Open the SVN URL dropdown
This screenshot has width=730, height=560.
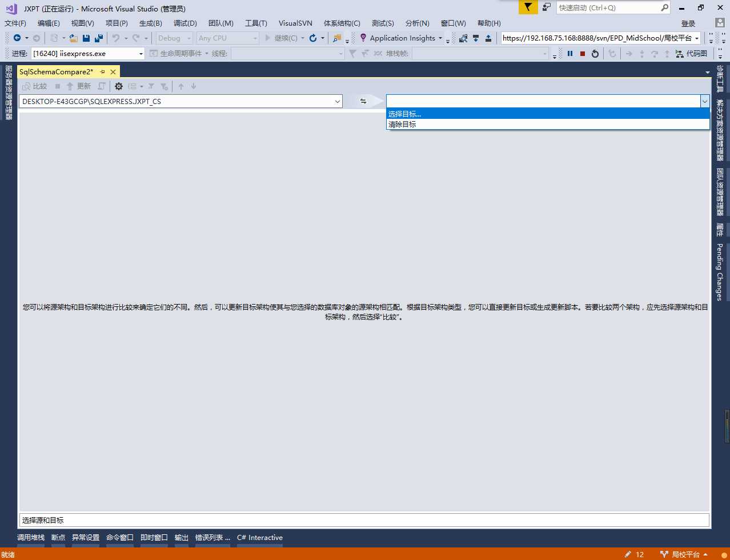[x=697, y=38]
